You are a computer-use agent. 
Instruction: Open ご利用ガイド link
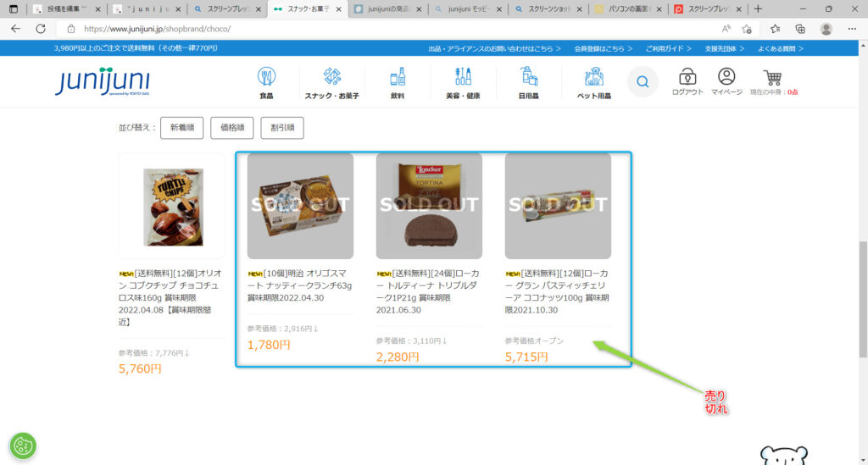(x=668, y=48)
